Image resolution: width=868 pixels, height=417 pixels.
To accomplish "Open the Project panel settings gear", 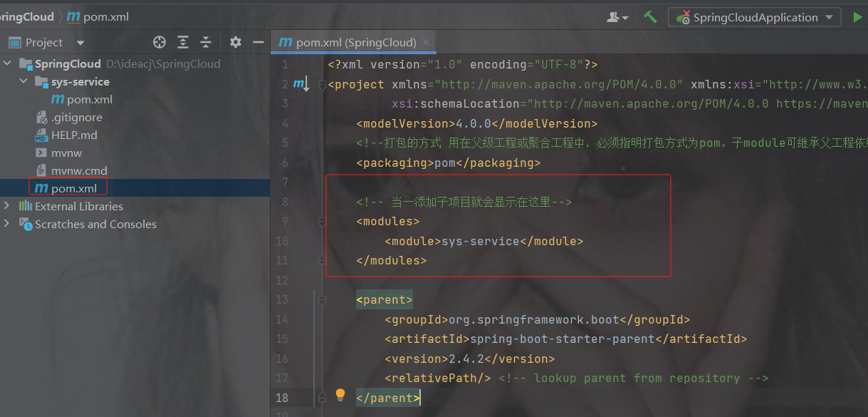I will coord(236,42).
